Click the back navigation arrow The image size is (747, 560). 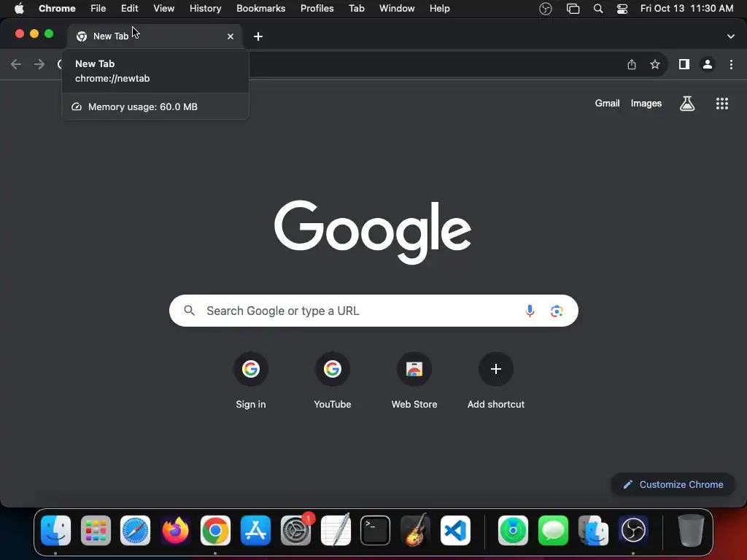[16, 64]
